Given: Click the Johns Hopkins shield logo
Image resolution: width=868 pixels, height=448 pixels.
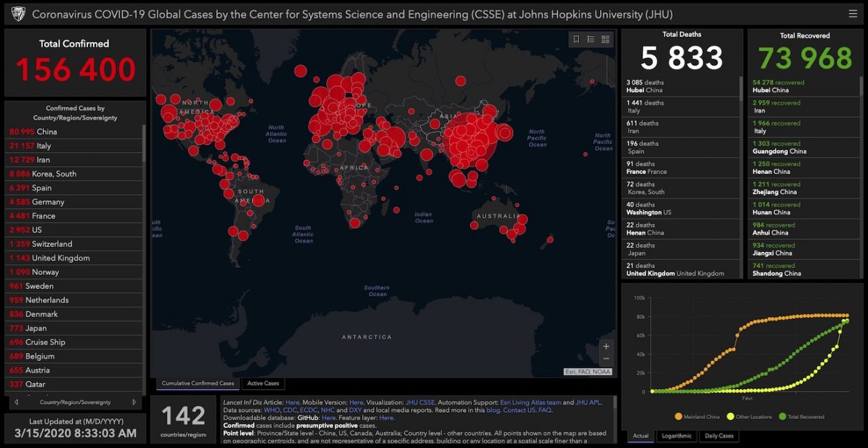Looking at the screenshot, I should coord(18,14).
